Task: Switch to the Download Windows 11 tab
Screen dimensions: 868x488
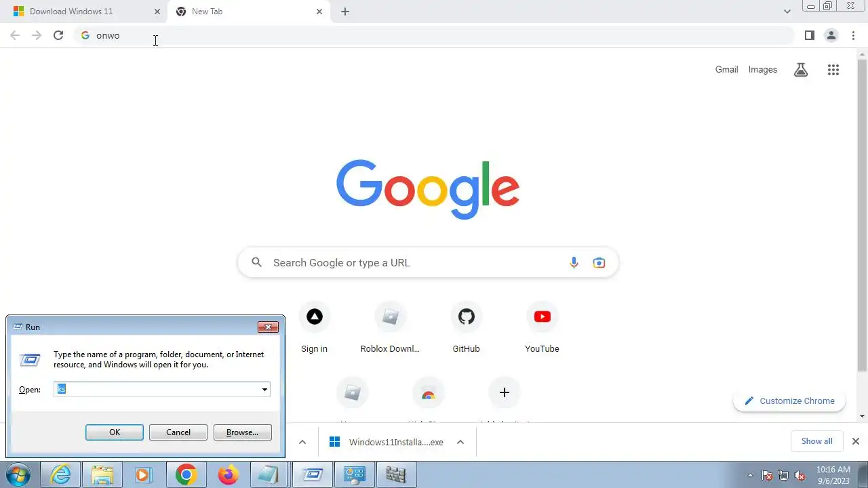Action: point(84,12)
